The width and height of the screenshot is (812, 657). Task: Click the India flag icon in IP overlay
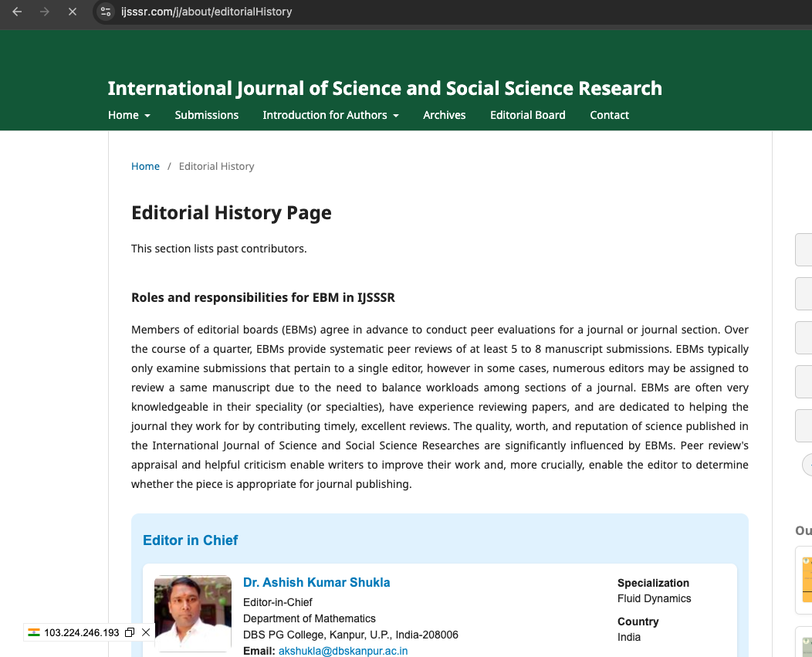tap(34, 632)
